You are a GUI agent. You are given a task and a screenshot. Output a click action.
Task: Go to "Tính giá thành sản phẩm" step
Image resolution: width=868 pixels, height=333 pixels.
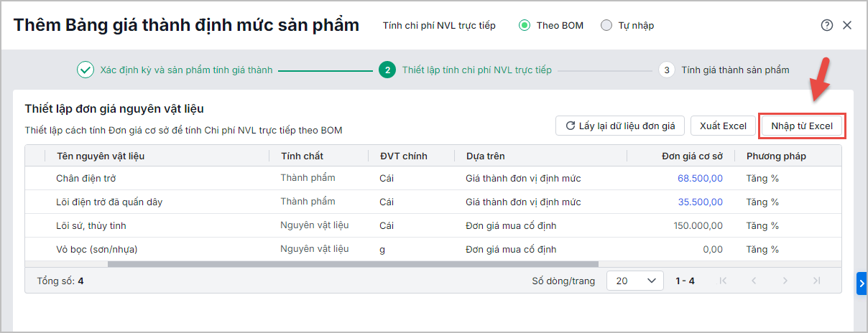click(x=735, y=70)
